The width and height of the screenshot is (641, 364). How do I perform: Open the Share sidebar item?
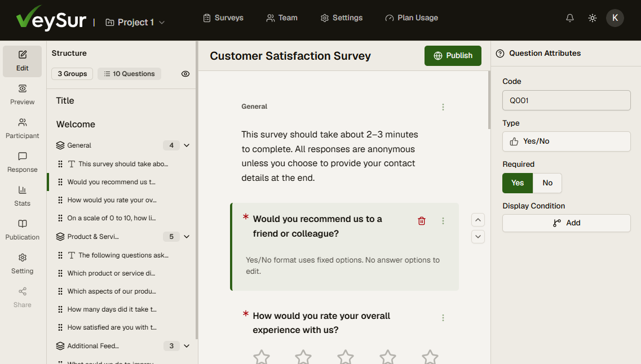click(x=22, y=298)
